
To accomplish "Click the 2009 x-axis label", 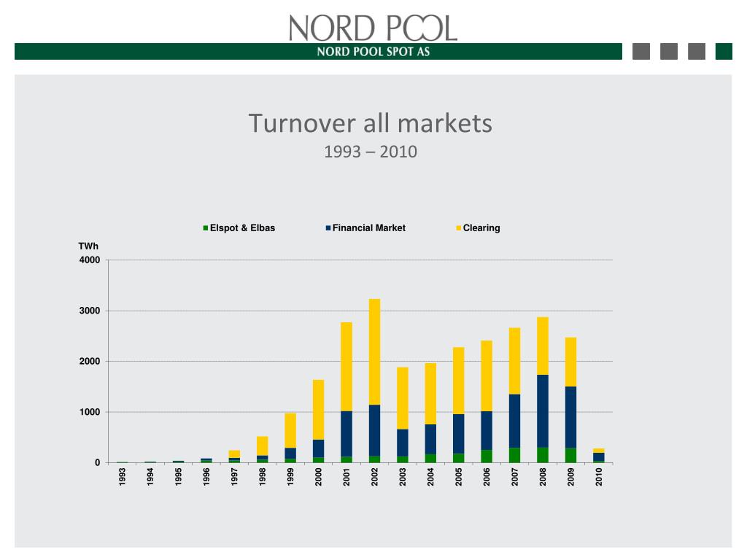I will (570, 477).
